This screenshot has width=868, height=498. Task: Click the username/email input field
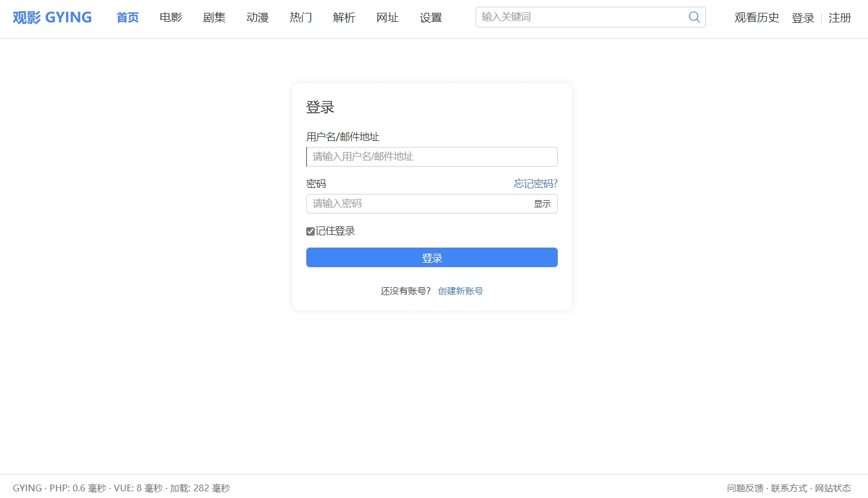(431, 156)
